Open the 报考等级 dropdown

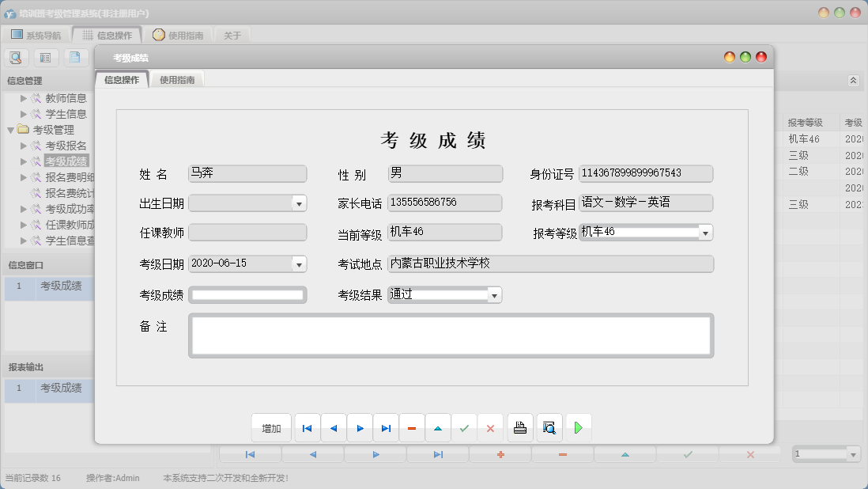tap(705, 233)
